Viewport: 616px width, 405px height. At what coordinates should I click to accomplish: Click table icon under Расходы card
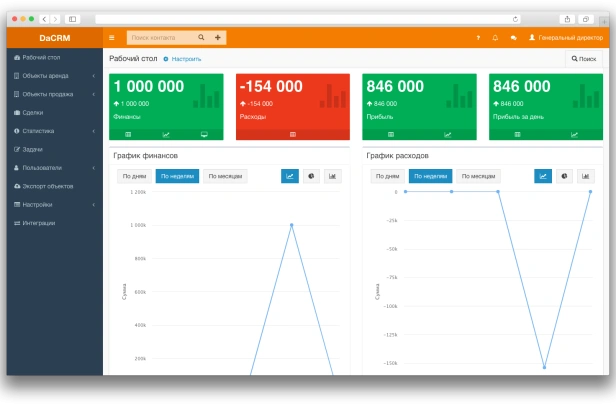pyautogui.click(x=292, y=134)
